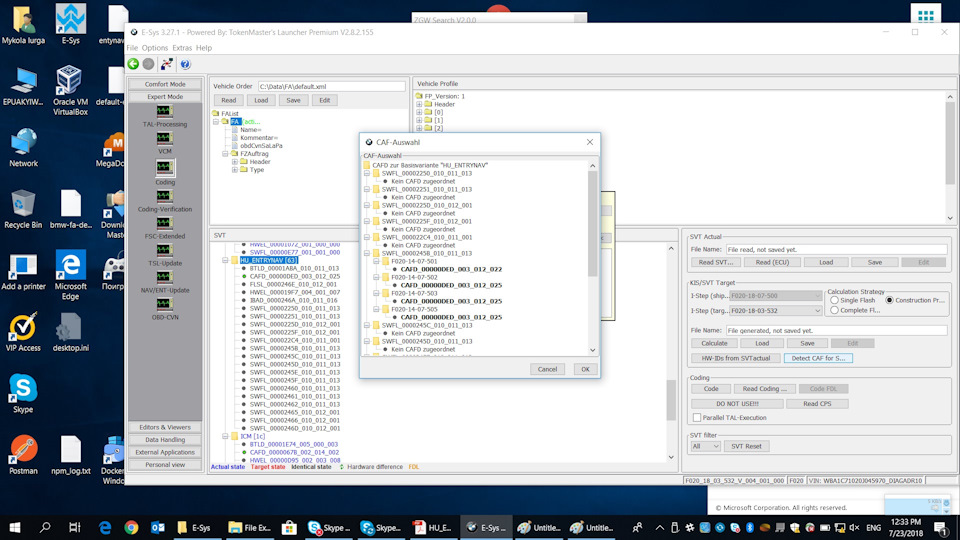960x540 pixels.
Task: Open the OBD-CVN module icon
Action: (x=164, y=304)
